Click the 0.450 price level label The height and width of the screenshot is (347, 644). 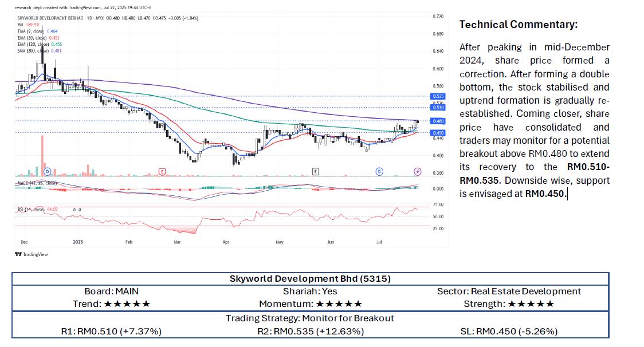(x=438, y=133)
